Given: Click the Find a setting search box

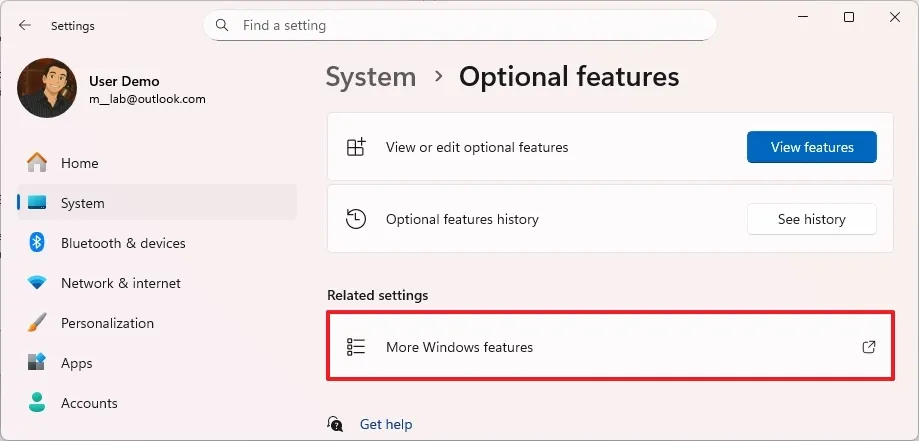Looking at the screenshot, I should [x=460, y=25].
